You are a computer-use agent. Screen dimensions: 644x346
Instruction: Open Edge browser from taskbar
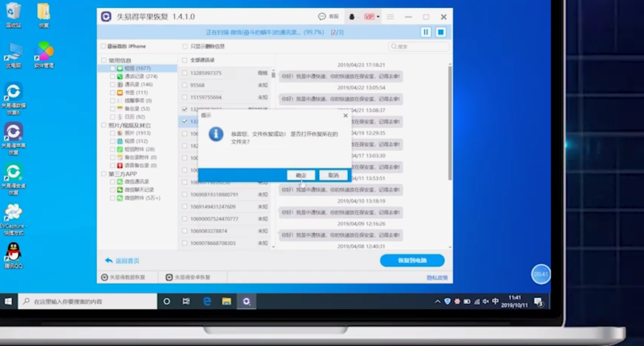coord(207,301)
